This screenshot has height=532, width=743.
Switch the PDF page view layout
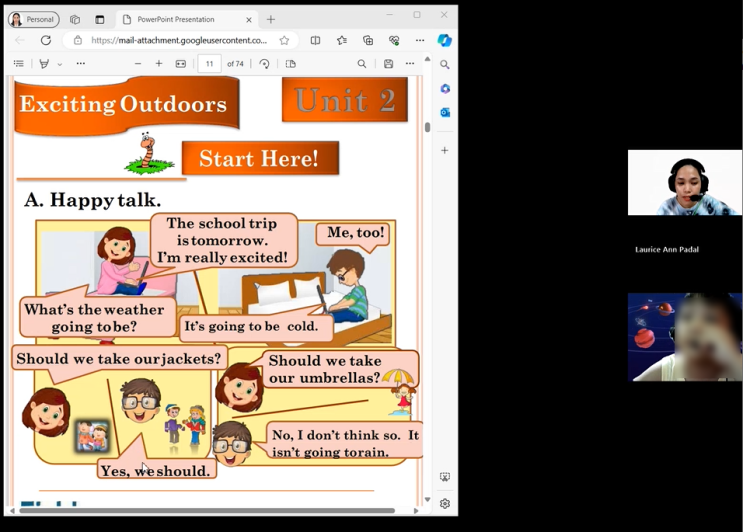pyautogui.click(x=290, y=63)
